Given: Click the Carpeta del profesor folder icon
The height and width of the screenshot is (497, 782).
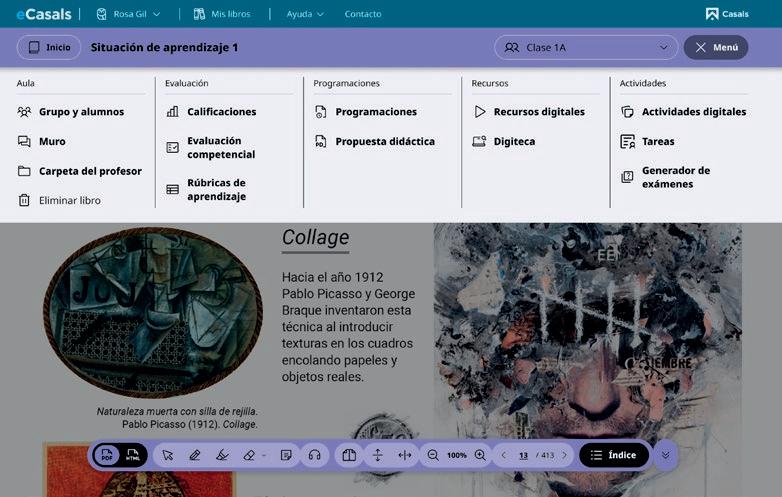Looking at the screenshot, I should click(x=24, y=171).
